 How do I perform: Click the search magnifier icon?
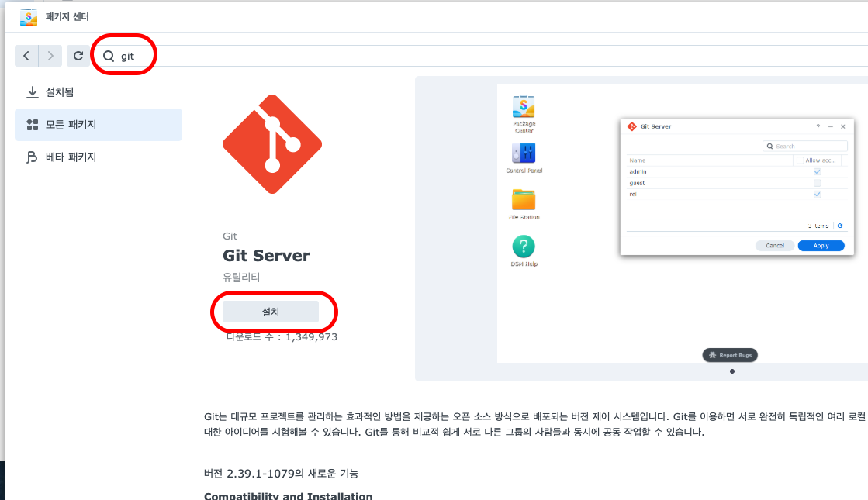pos(109,56)
